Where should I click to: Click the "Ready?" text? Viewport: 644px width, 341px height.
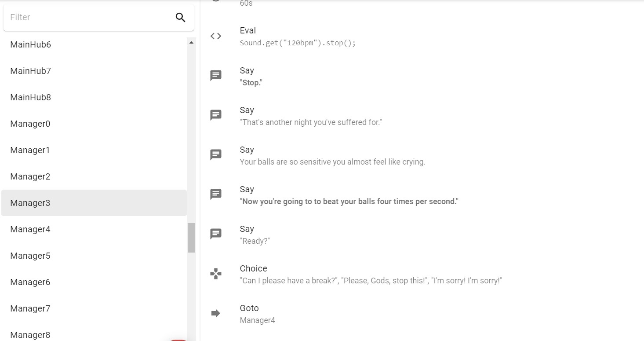point(255,241)
